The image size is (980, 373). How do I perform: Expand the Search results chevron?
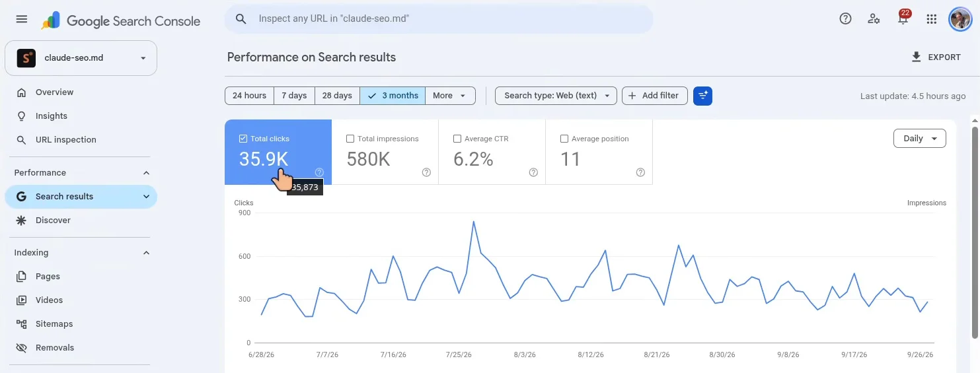point(146,197)
